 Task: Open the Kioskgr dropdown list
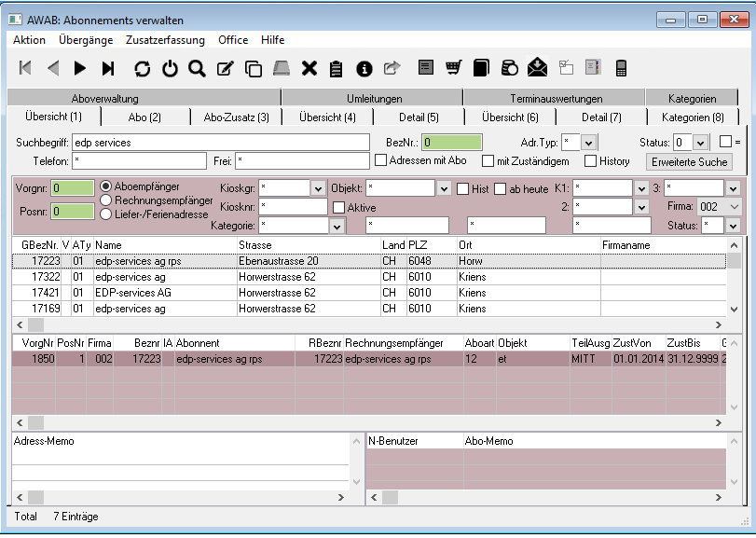[318, 188]
